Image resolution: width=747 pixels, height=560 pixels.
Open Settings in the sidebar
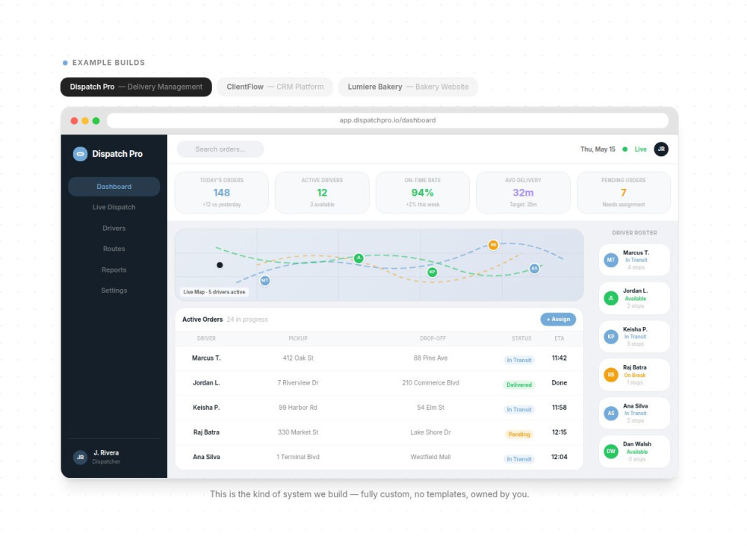(x=114, y=290)
